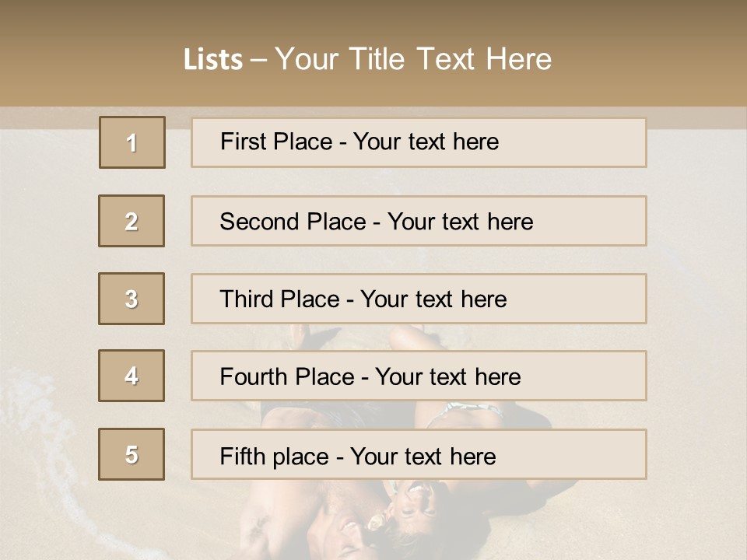Click the number 2 square
The height and width of the screenshot is (560, 747).
tap(132, 221)
